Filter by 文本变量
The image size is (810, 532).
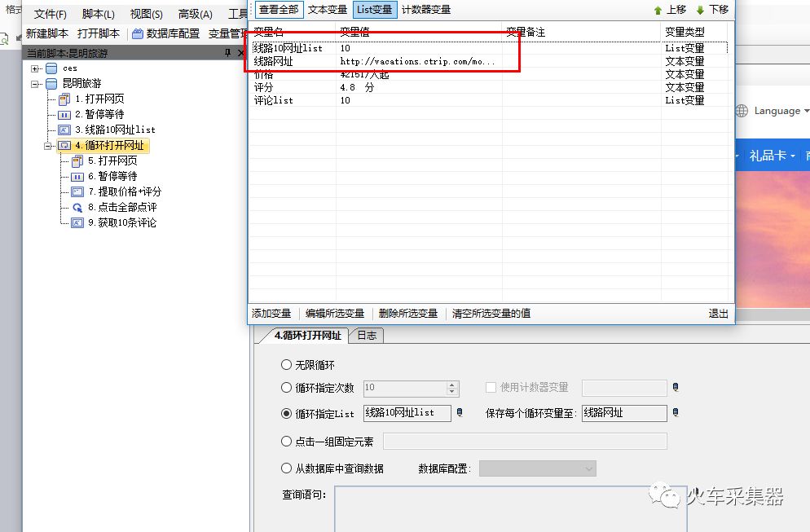click(x=328, y=10)
